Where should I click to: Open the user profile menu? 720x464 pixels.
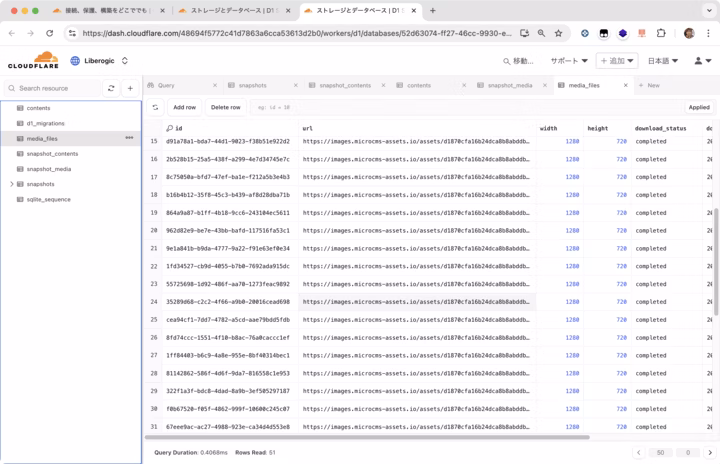click(x=703, y=61)
